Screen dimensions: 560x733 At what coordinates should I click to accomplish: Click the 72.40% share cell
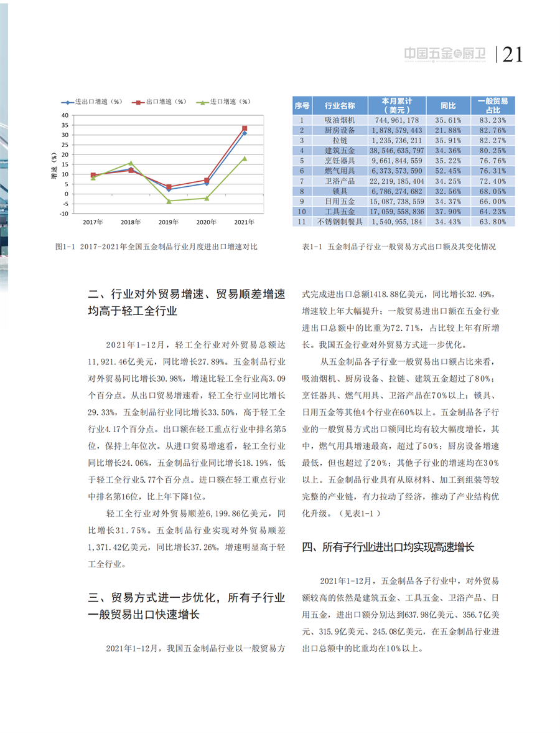pos(493,181)
